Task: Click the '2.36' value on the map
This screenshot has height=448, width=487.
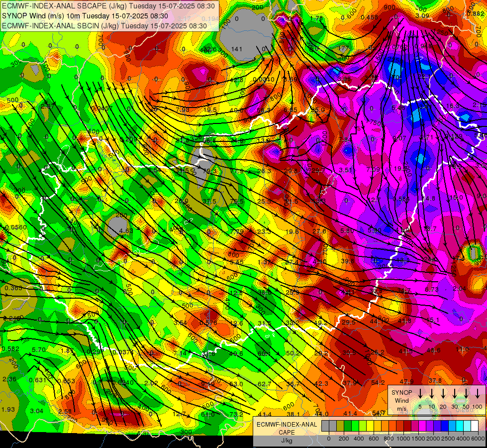Action: [x=9, y=379]
